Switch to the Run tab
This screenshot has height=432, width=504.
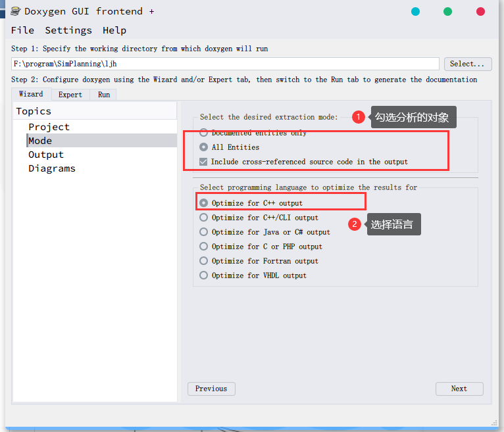[x=104, y=95]
